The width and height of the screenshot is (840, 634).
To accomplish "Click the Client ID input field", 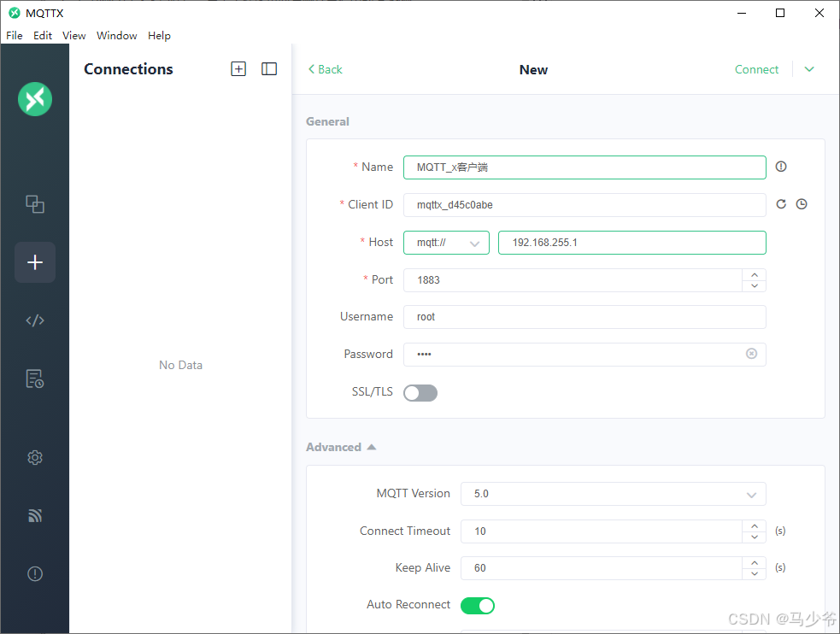I will (x=584, y=204).
